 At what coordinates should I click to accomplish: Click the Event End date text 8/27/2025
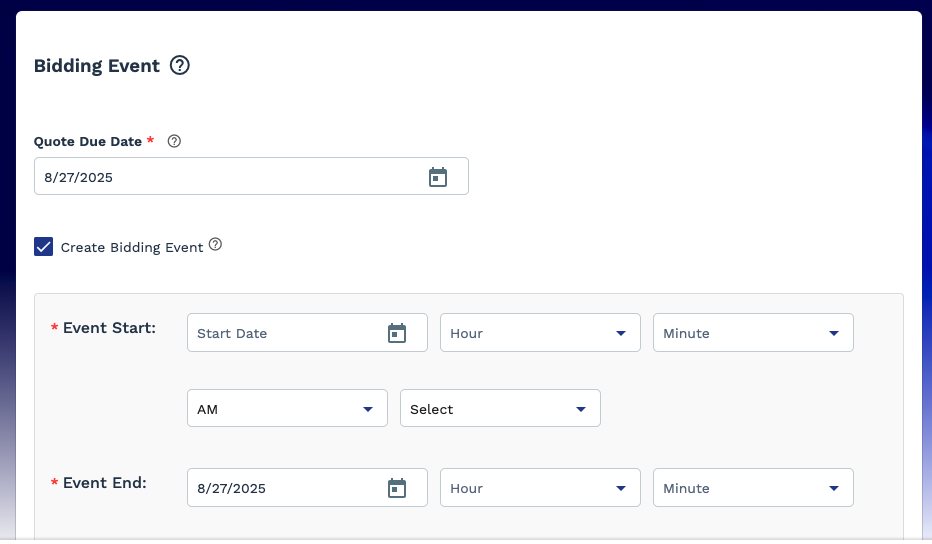(x=232, y=489)
